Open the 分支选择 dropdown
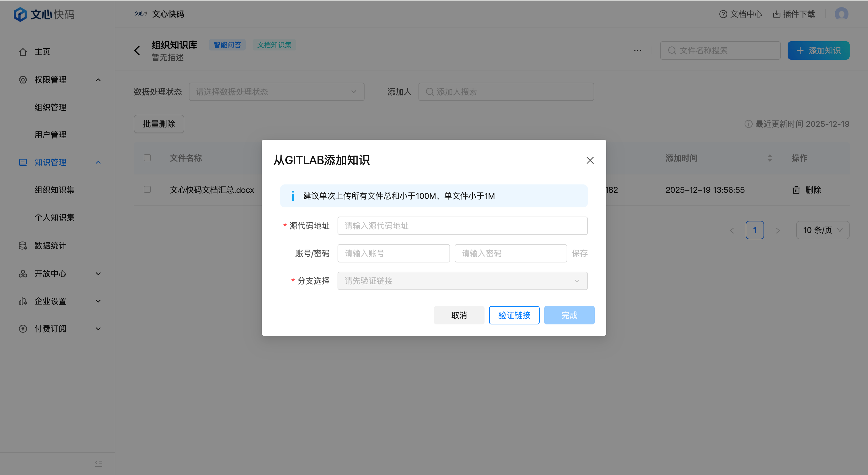This screenshot has height=475, width=868. [x=462, y=281]
